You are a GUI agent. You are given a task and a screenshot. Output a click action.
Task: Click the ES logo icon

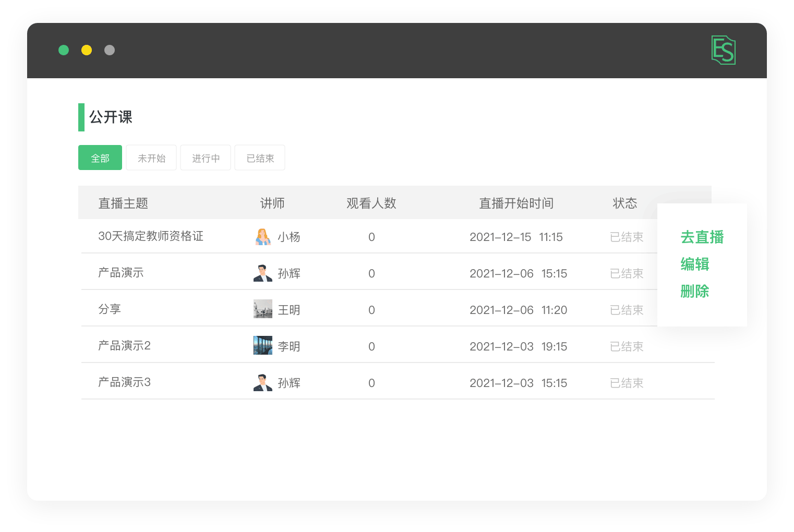[724, 50]
